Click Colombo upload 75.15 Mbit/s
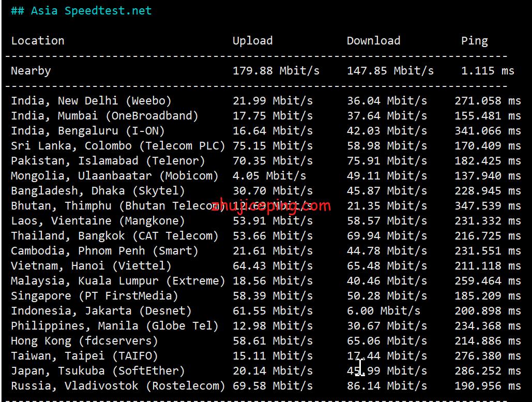 [x=272, y=145]
